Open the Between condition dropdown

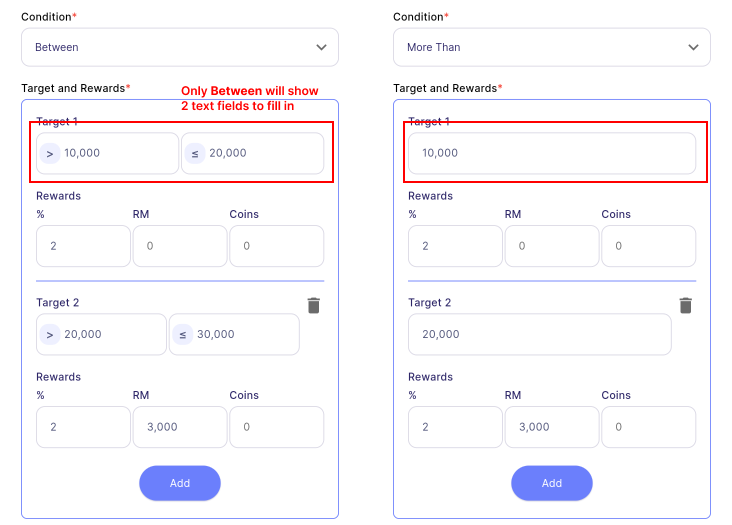[180, 47]
